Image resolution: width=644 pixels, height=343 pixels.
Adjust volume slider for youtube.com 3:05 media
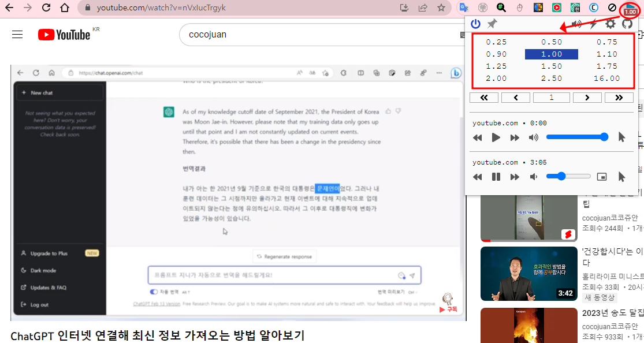pos(568,177)
